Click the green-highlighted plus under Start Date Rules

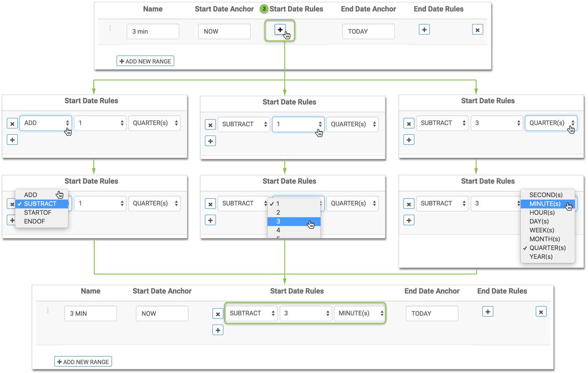tap(280, 29)
